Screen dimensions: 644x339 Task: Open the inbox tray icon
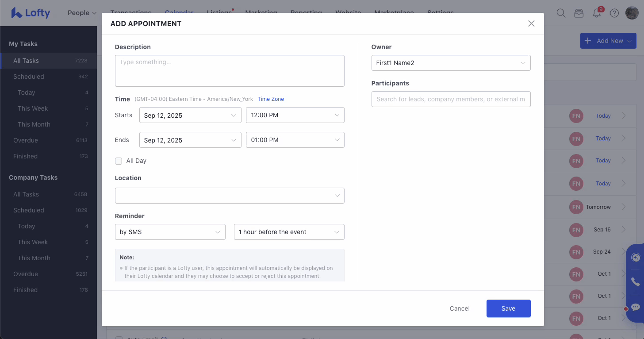click(x=579, y=13)
